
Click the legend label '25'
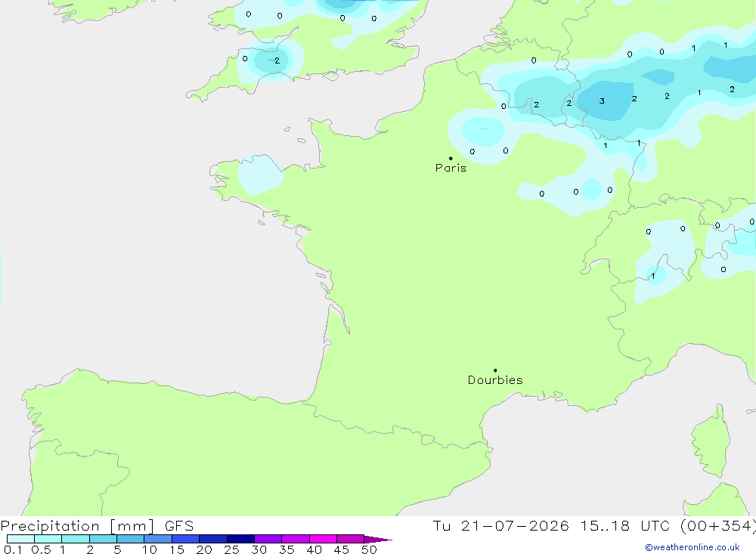[x=231, y=549]
